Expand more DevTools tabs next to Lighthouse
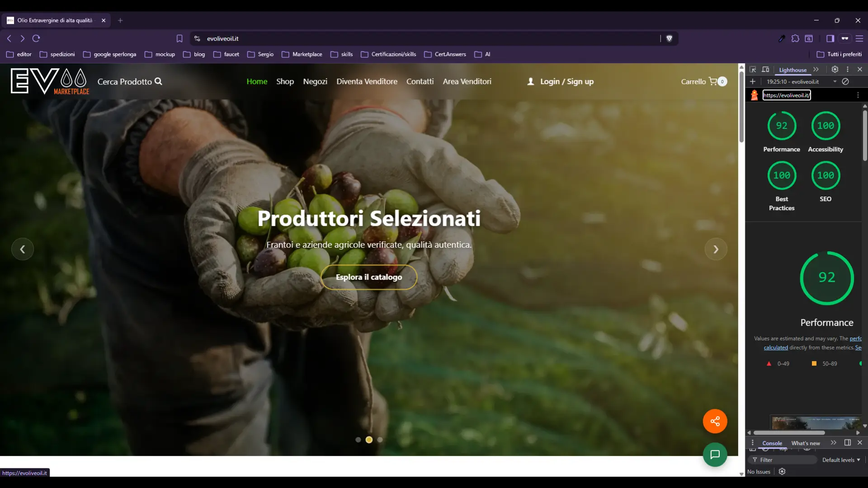Image resolution: width=868 pixels, height=488 pixels. [x=816, y=70]
